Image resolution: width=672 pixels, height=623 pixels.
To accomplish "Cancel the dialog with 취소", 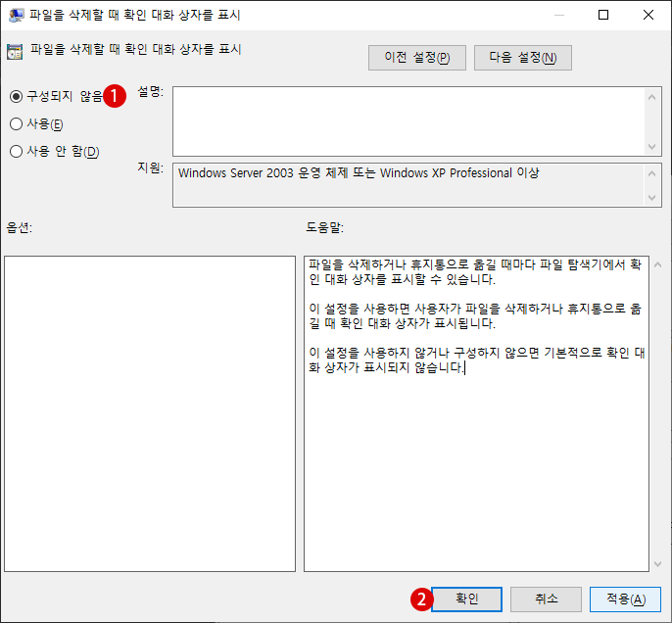I will point(546,599).
